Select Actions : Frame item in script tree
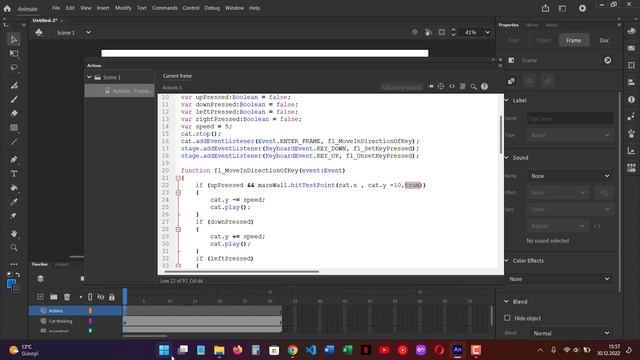 coord(120,91)
